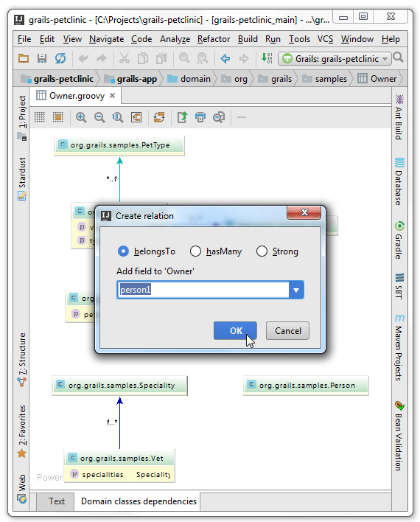Viewport: 420px width, 522px height.
Task: Select the belongsTo radio button
Action: 123,251
